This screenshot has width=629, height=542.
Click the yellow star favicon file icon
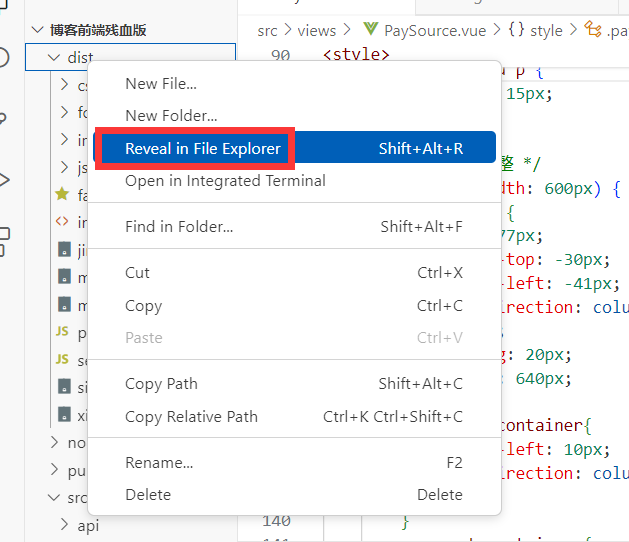62,194
